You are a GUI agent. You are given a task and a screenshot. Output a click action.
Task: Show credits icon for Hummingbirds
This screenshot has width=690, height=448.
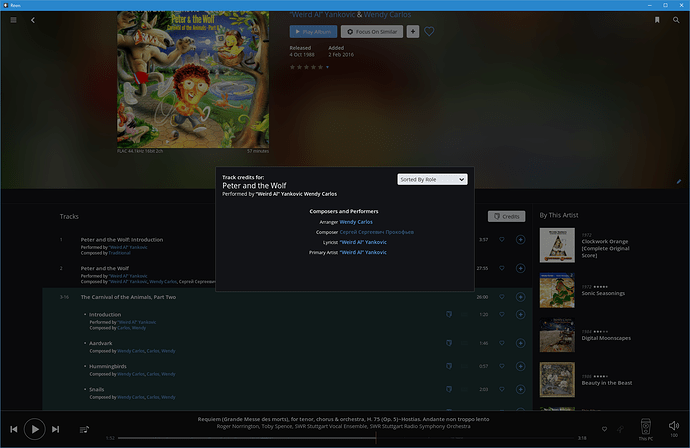point(449,366)
